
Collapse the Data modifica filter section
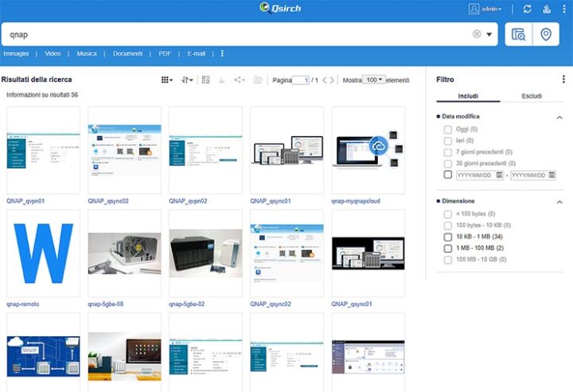coord(559,117)
